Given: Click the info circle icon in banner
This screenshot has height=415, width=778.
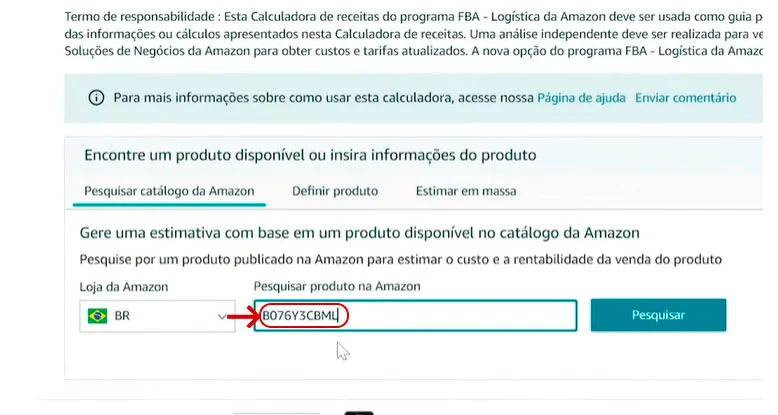Looking at the screenshot, I should point(96,98).
